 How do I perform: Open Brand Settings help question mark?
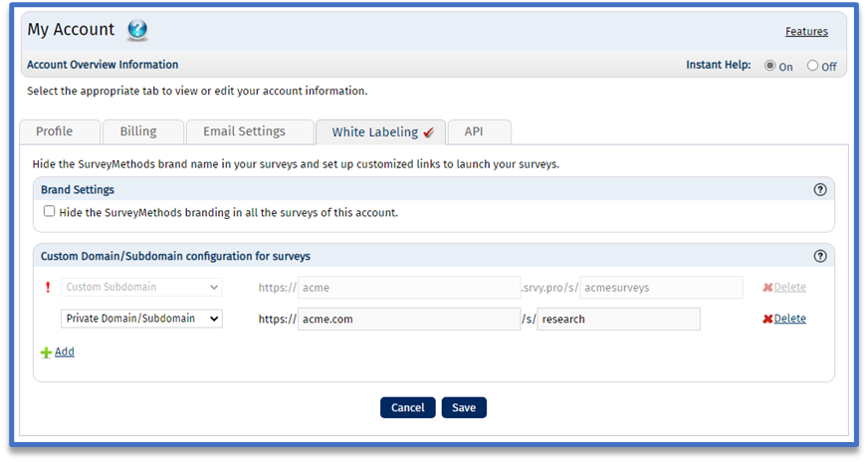pos(820,189)
